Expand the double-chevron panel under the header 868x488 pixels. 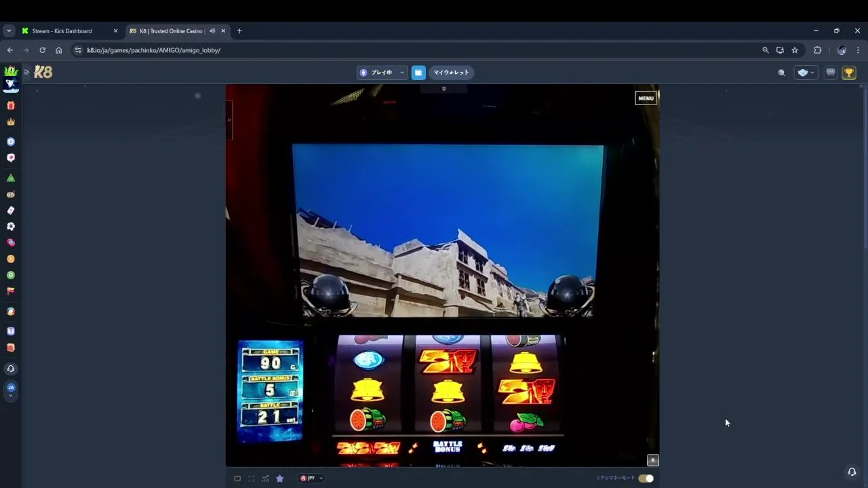(443, 89)
